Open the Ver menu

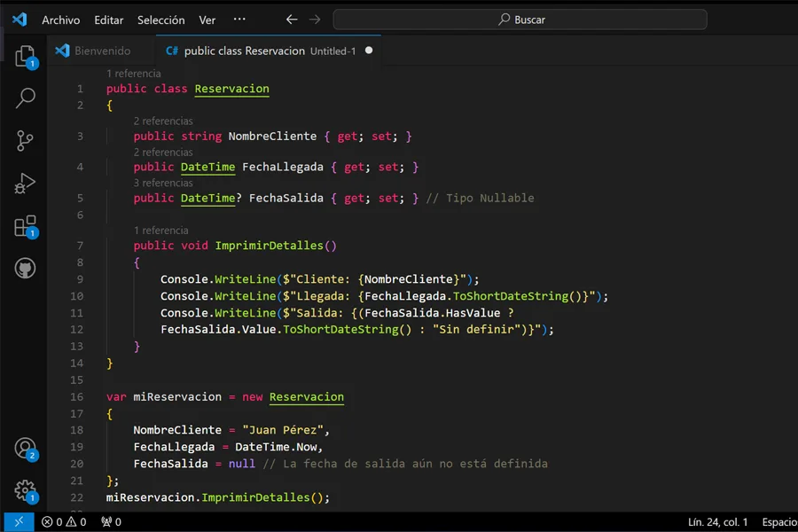pyautogui.click(x=207, y=20)
